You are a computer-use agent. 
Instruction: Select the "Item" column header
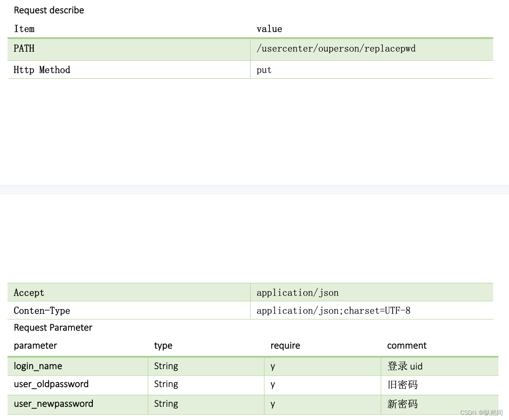[x=24, y=29]
